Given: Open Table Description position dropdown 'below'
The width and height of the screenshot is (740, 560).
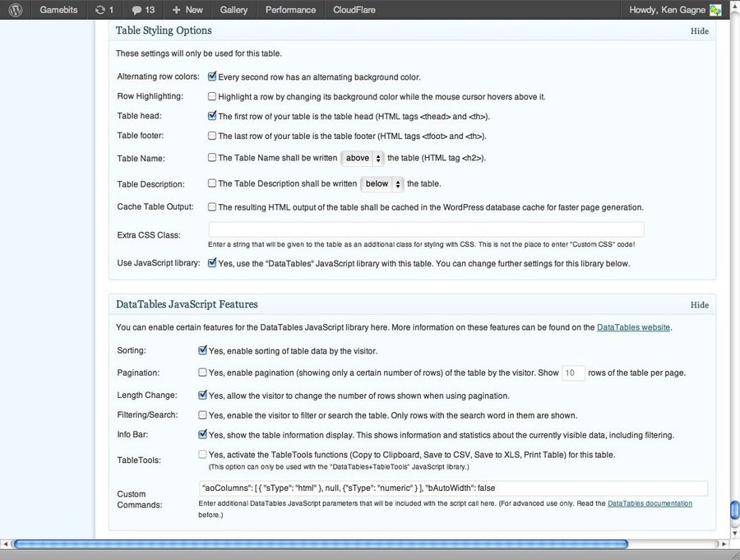Looking at the screenshot, I should pyautogui.click(x=382, y=184).
